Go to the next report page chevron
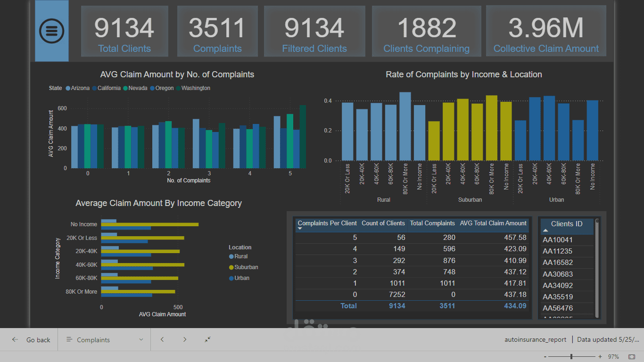 click(185, 339)
